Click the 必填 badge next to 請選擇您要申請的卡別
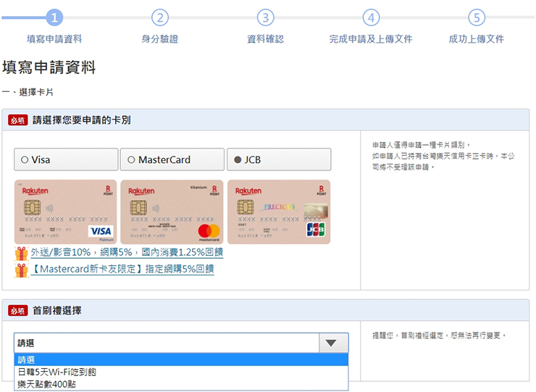536x392 pixels. pos(18,120)
